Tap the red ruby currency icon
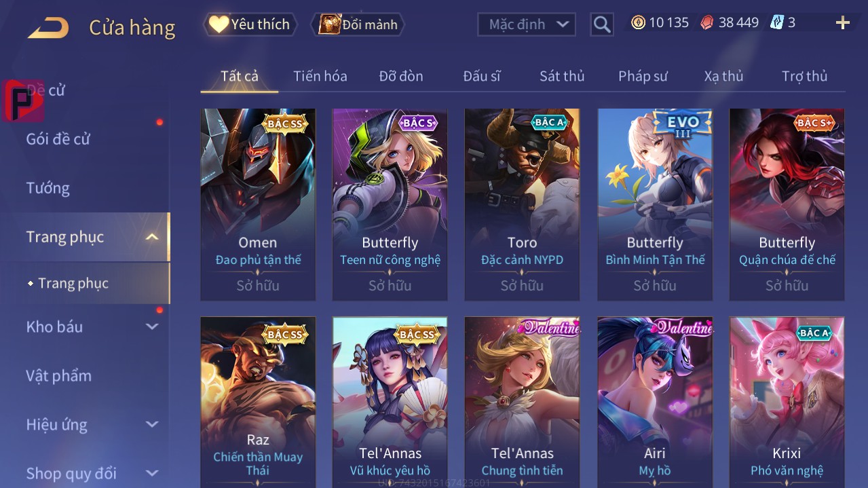 (x=707, y=22)
